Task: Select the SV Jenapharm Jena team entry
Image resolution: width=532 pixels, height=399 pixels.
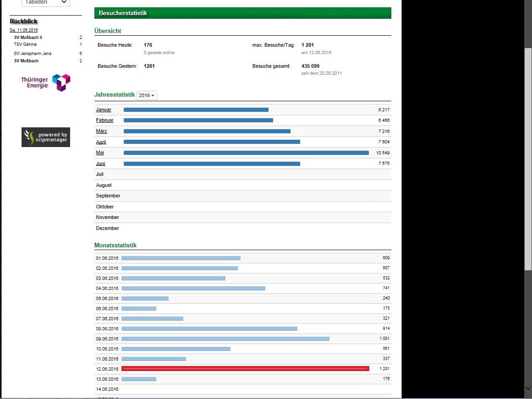Action: 33,54
